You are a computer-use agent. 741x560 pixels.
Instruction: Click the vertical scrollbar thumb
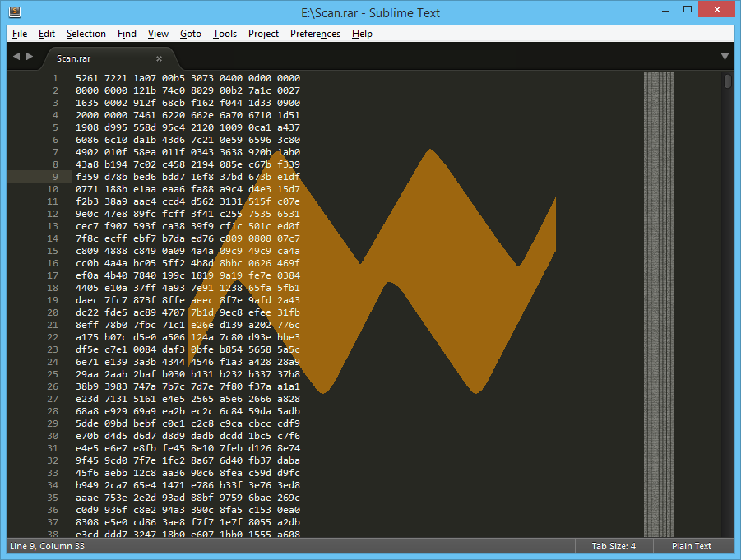click(x=728, y=81)
